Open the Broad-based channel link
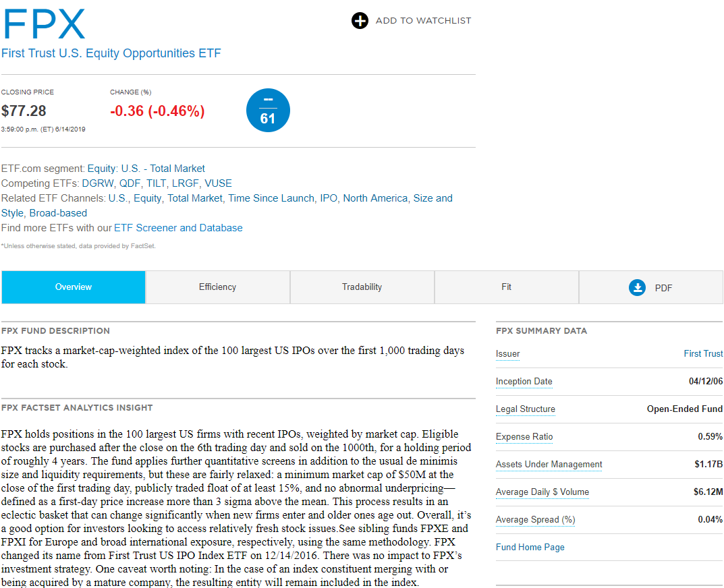Image resolution: width=724 pixels, height=588 pixels. (x=58, y=213)
